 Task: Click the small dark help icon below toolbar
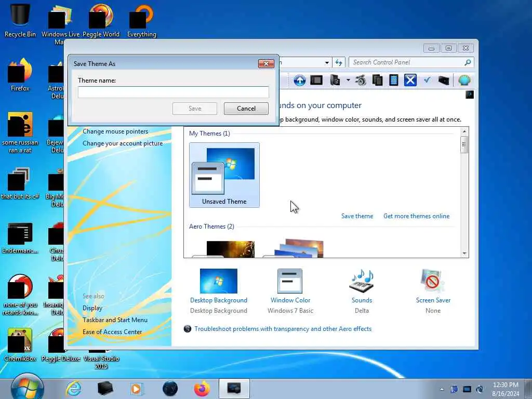[470, 95]
